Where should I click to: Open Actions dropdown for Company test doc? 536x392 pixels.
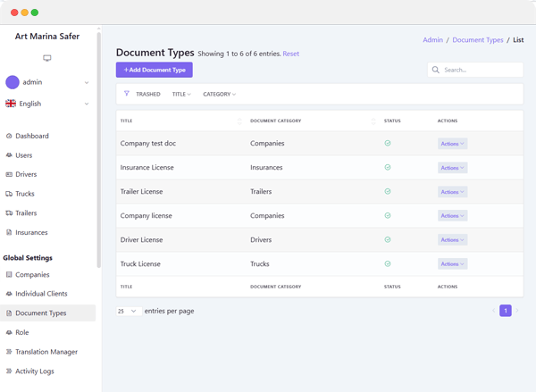(x=452, y=144)
